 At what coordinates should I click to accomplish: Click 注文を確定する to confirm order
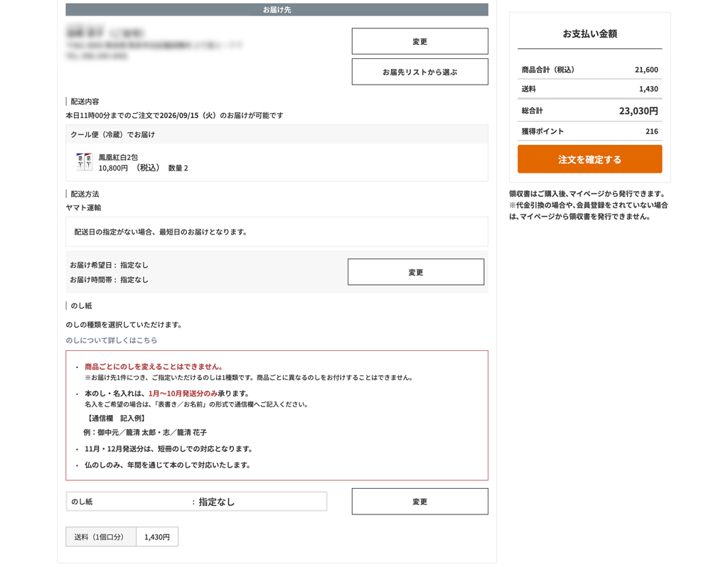589,159
